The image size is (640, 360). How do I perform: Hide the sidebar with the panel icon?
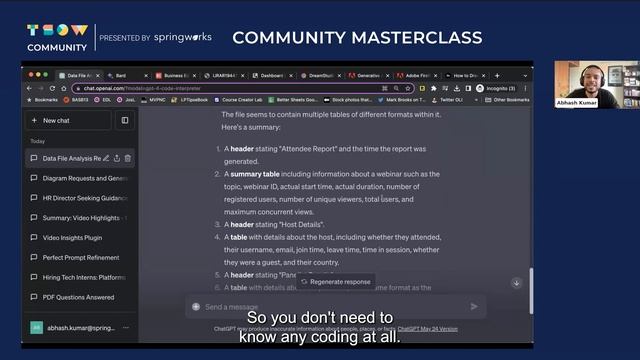(125, 120)
